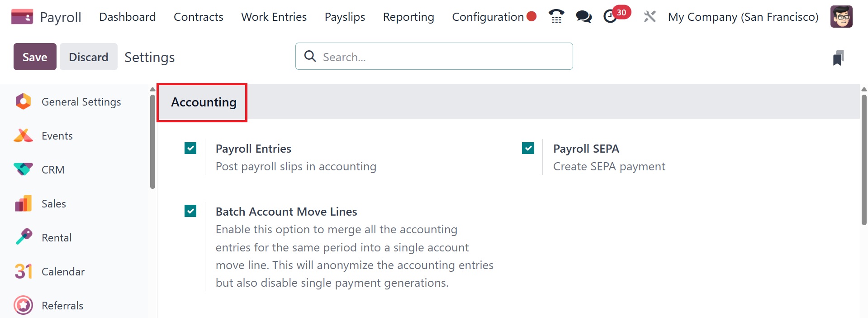Disable the Payroll SEPA checkbox
This screenshot has width=868, height=318.
(x=528, y=148)
